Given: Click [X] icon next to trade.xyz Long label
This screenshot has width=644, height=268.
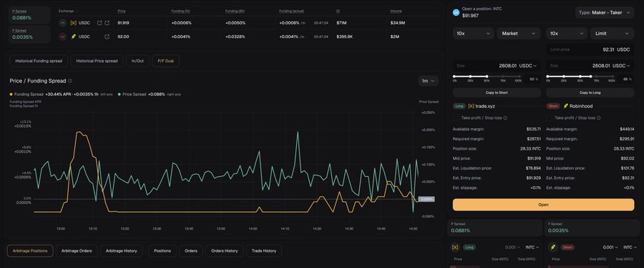Looking at the screenshot, I should (x=471, y=106).
